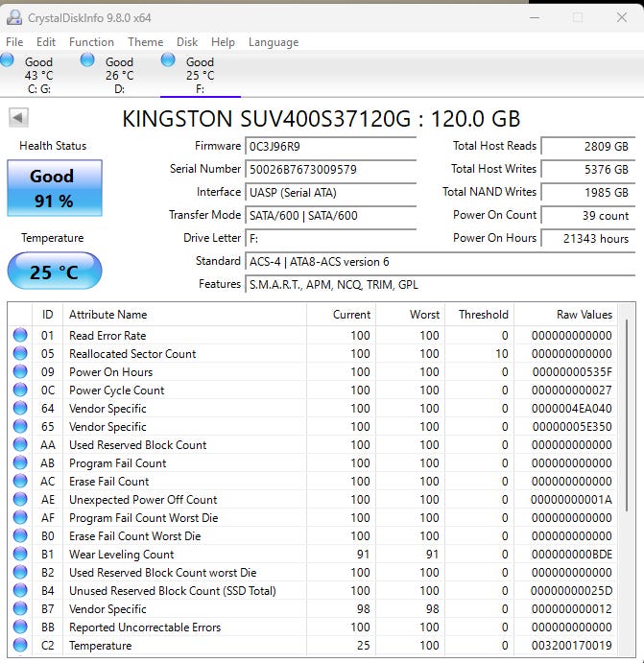
Task: Click the 25 °C temperature button
Action: point(54,272)
